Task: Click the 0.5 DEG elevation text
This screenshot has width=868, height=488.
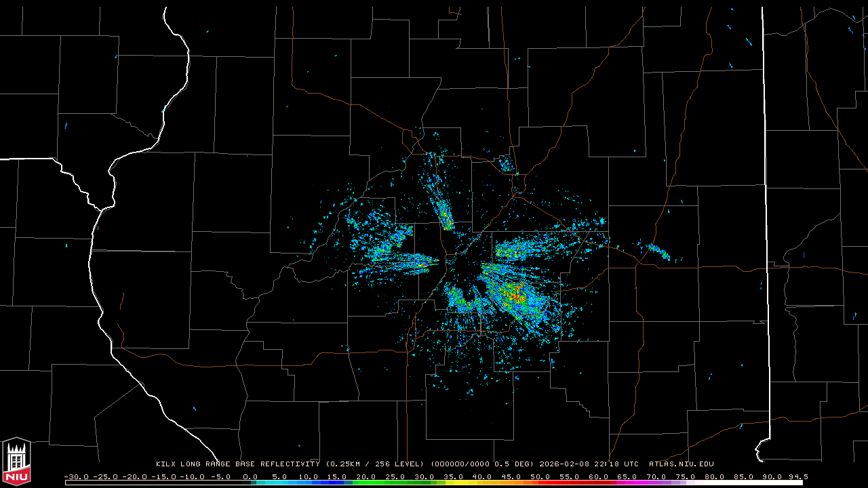Action: tap(514, 464)
